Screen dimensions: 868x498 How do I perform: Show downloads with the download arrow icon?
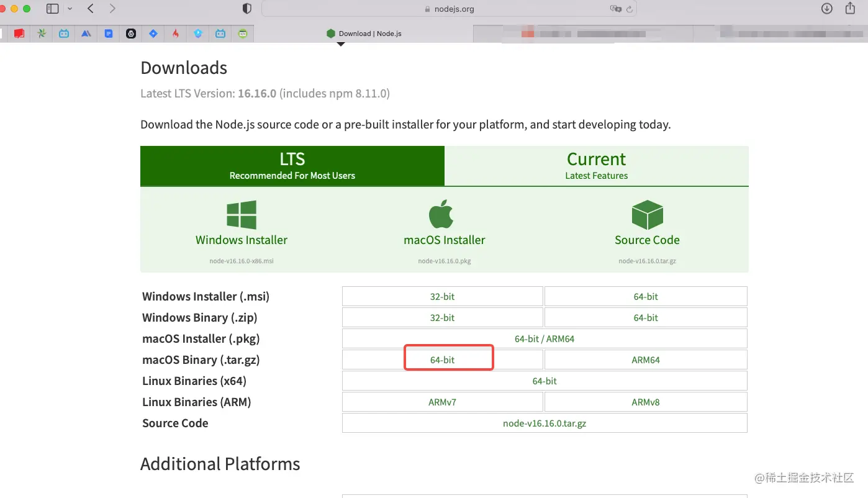click(827, 9)
